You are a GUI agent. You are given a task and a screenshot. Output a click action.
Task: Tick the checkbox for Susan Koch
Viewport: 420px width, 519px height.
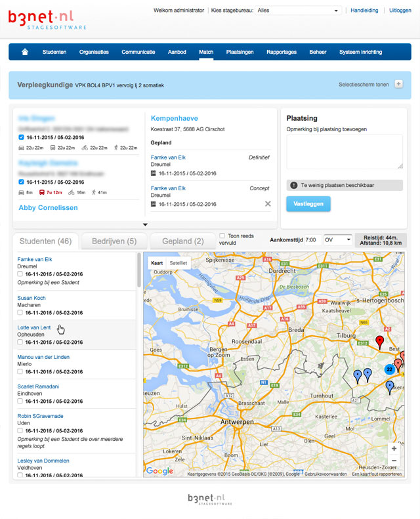coord(20,312)
